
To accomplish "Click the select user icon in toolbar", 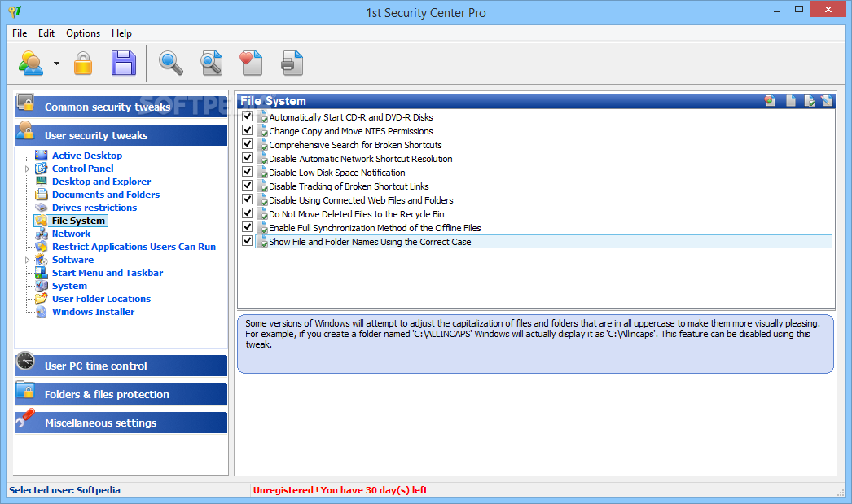I will (30, 63).
